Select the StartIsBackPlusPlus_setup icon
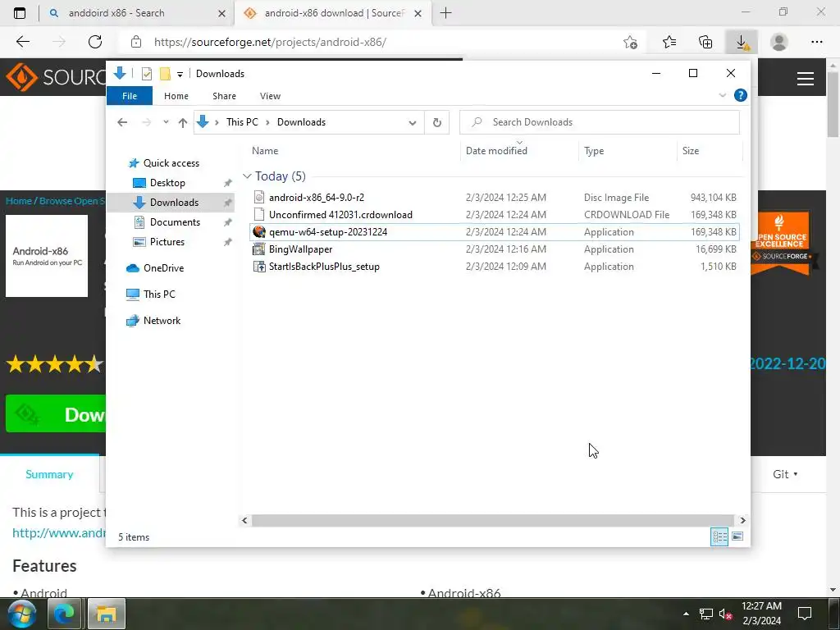 259,267
